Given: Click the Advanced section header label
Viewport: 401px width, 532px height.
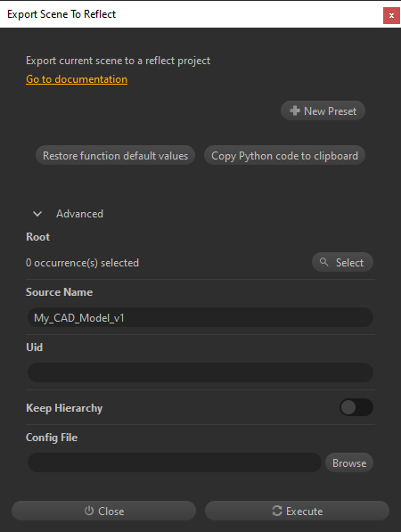Looking at the screenshot, I should [x=79, y=214].
